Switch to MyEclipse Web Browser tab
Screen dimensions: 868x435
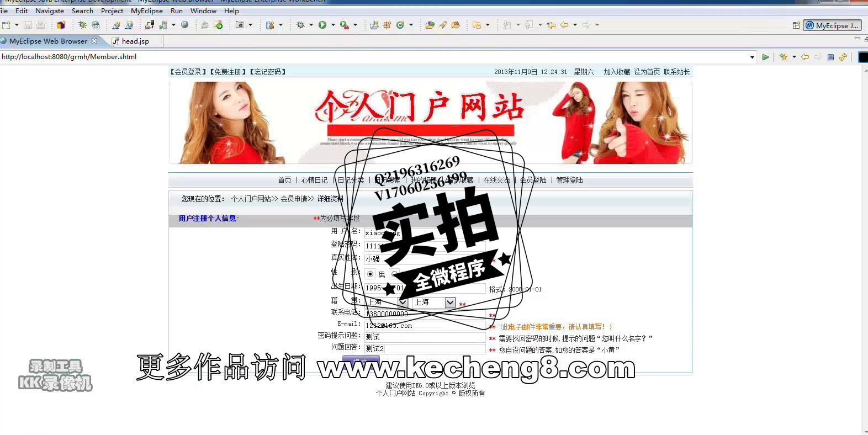click(48, 41)
